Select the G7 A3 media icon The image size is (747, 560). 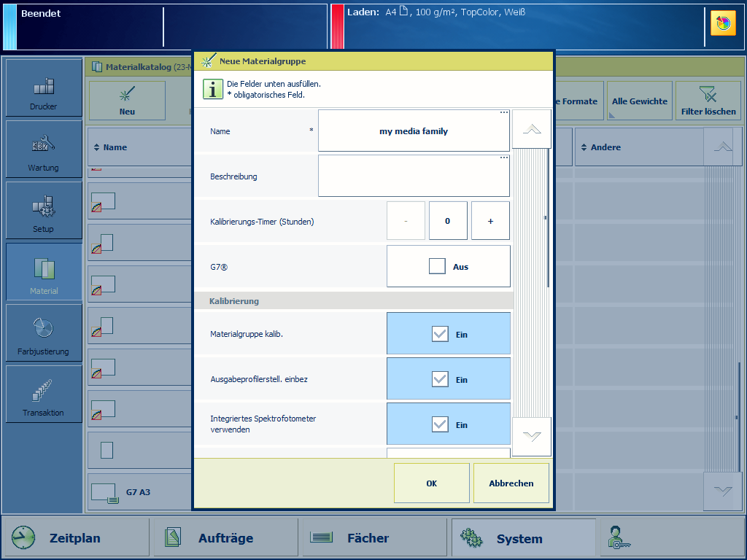pos(105,493)
